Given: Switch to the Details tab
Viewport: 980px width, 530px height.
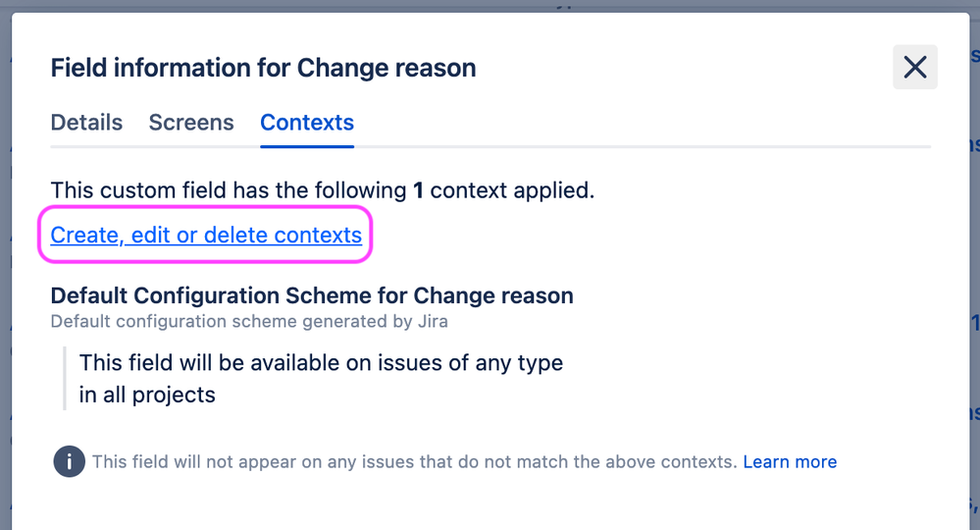Looking at the screenshot, I should point(86,123).
